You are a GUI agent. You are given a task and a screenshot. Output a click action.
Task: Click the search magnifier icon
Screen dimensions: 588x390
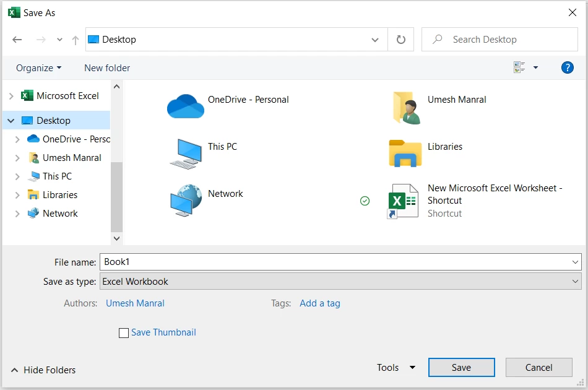click(x=437, y=40)
